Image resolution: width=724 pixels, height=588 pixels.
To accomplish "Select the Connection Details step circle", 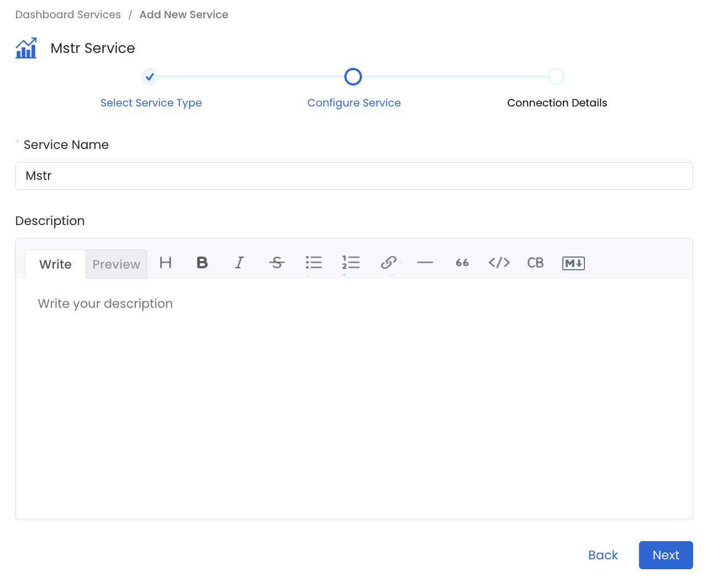I will click(x=557, y=77).
